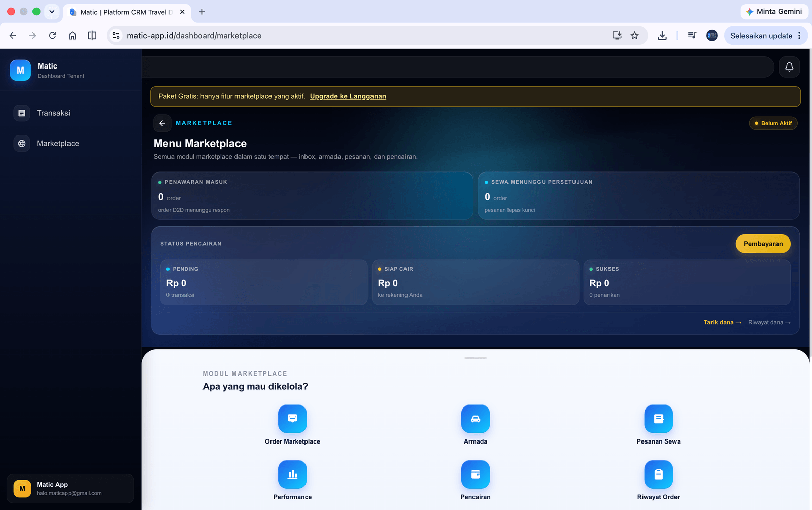
Task: Open the browser downloads icon
Action: [662, 36]
